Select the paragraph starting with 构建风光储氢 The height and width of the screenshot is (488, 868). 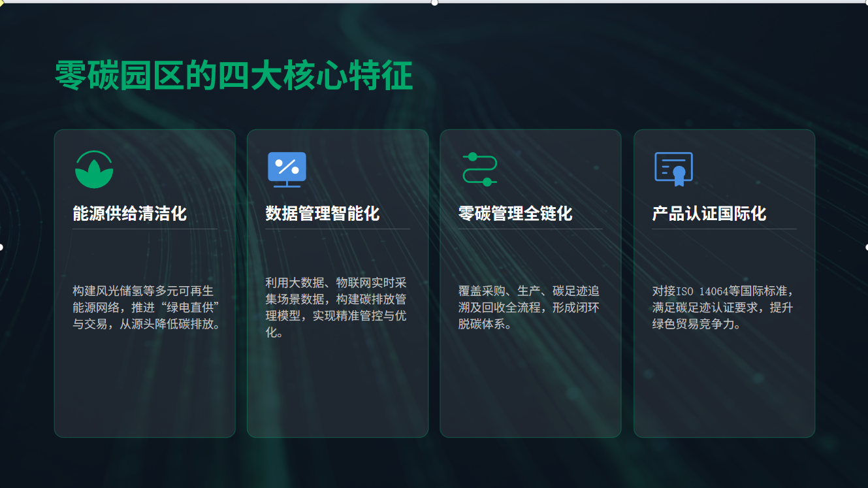pos(145,307)
